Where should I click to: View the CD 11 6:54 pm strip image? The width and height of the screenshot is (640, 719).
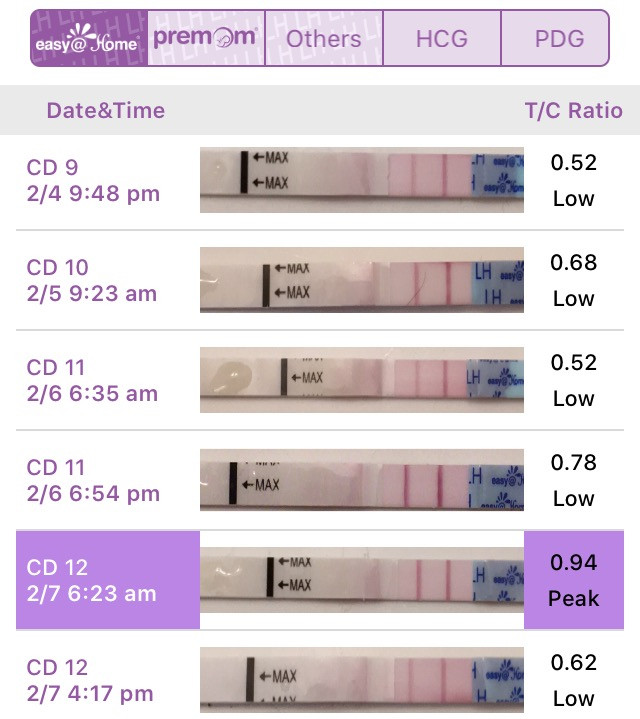point(362,480)
